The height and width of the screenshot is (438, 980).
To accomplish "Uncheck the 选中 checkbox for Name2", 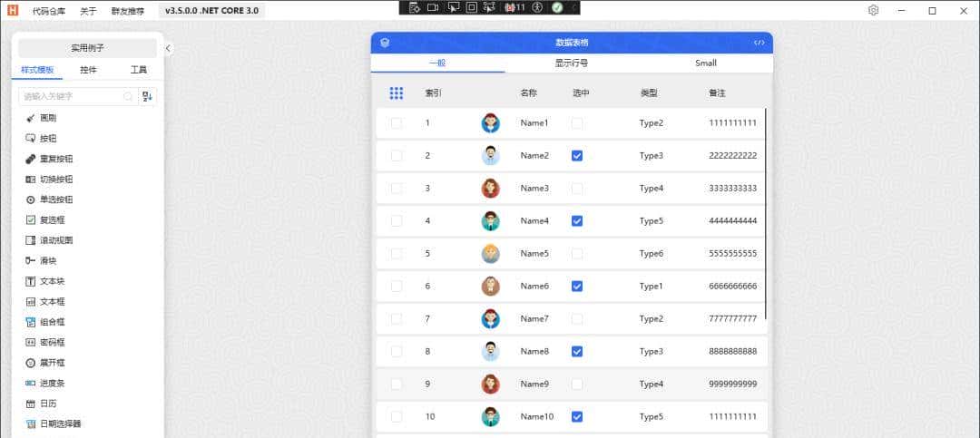I will 577,156.
